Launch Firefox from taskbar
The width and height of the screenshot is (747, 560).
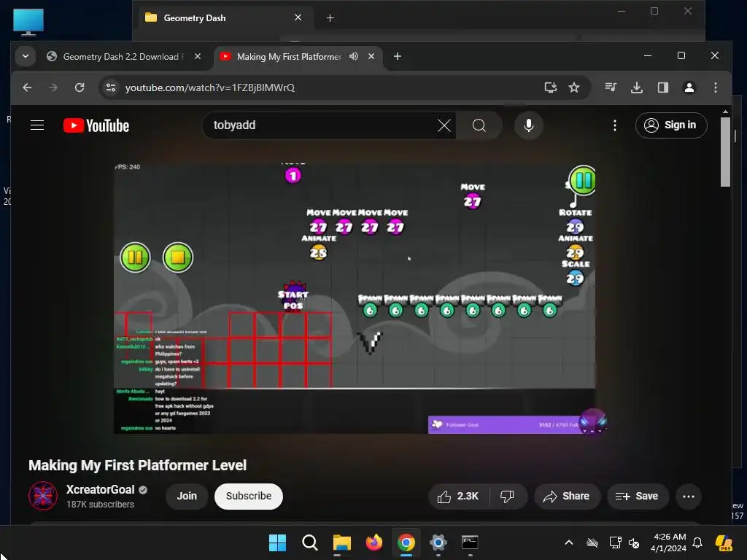pos(374,542)
